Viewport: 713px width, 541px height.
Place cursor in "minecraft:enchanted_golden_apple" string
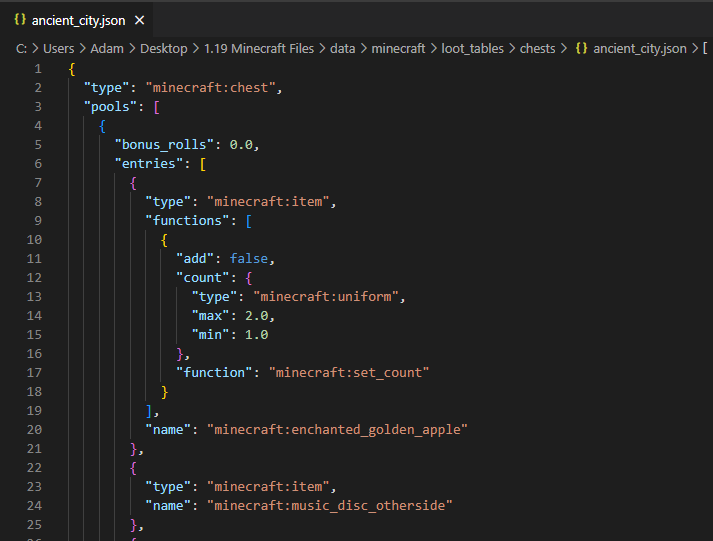click(337, 429)
